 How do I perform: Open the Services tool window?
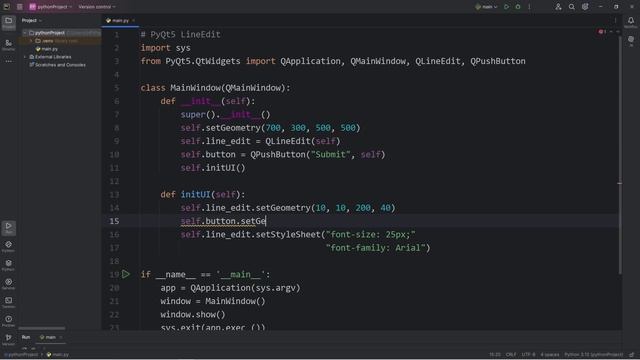pos(9,284)
